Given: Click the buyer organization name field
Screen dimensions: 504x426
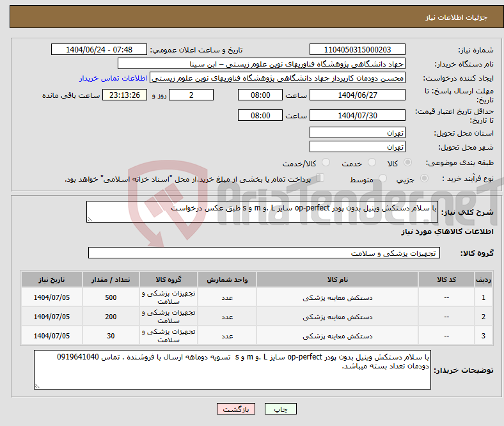Looking at the screenshot, I should tap(262, 64).
